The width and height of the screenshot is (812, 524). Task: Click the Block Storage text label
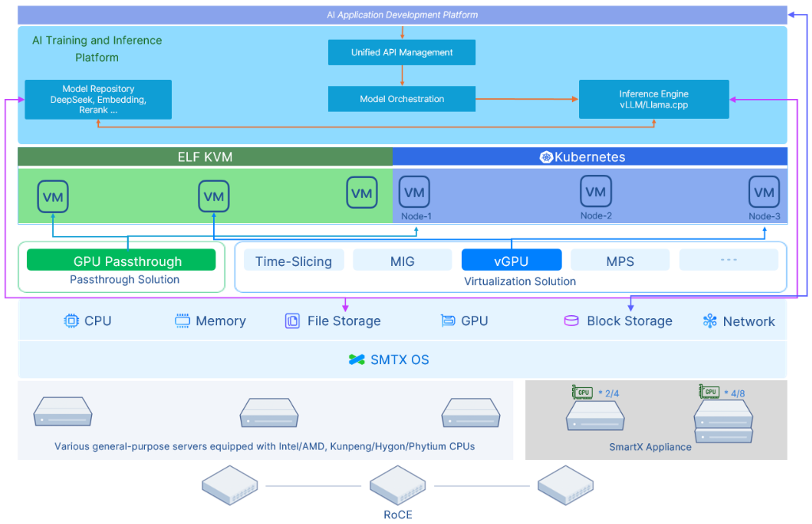[629, 321]
